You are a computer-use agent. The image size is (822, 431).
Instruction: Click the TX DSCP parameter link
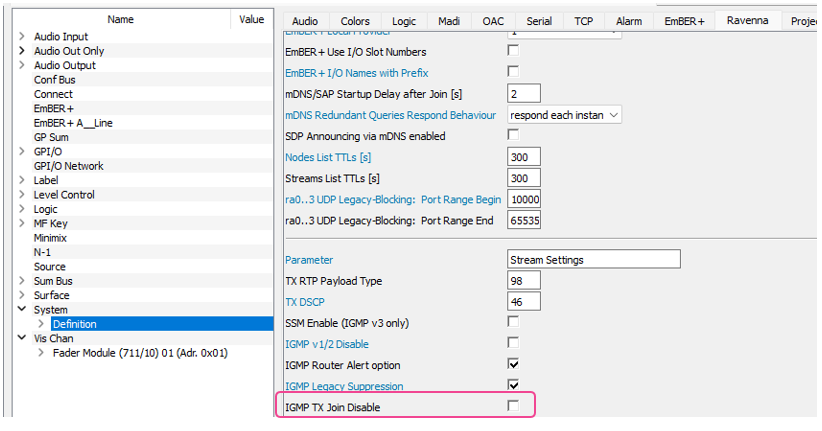[x=306, y=302]
